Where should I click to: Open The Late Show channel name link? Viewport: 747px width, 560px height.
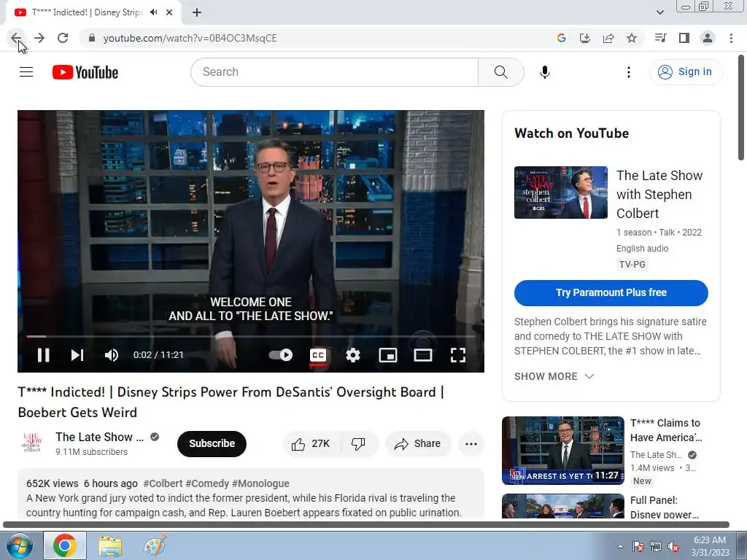[99, 437]
